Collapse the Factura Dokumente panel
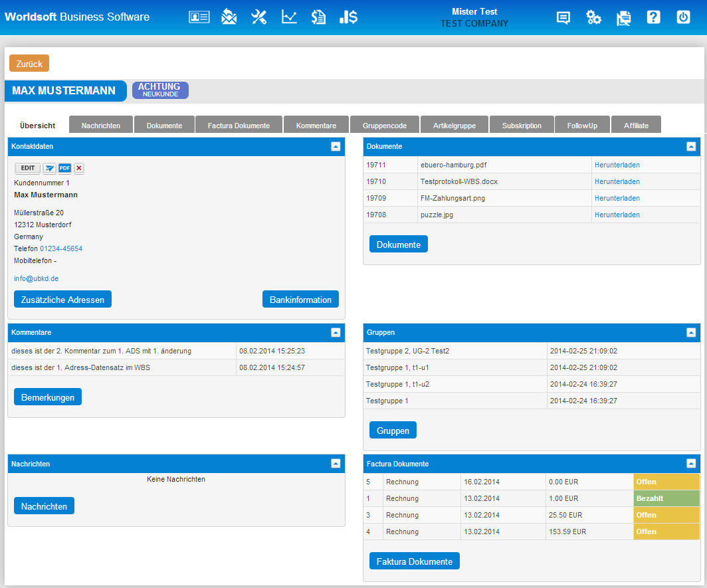Image resolution: width=707 pixels, height=588 pixels. coord(691,464)
